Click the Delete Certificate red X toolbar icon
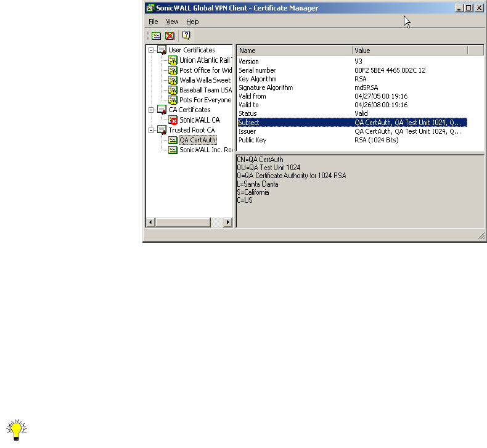The height and width of the screenshot is (448, 487). (170, 36)
